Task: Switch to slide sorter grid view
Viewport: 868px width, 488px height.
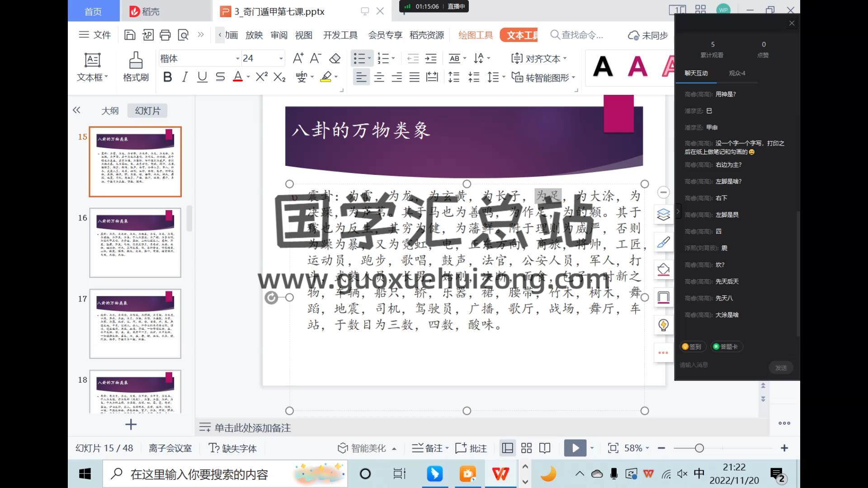Action: [x=526, y=448]
